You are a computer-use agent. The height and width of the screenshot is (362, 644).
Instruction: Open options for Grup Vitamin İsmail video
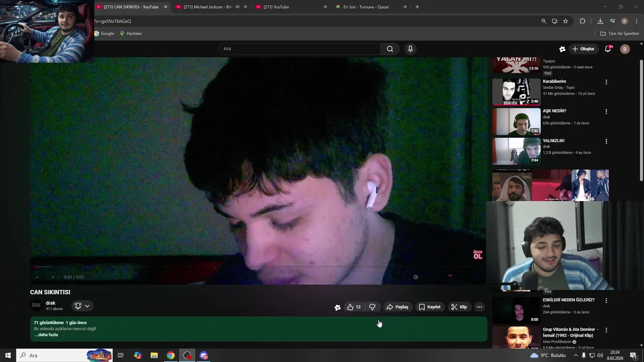click(606, 330)
